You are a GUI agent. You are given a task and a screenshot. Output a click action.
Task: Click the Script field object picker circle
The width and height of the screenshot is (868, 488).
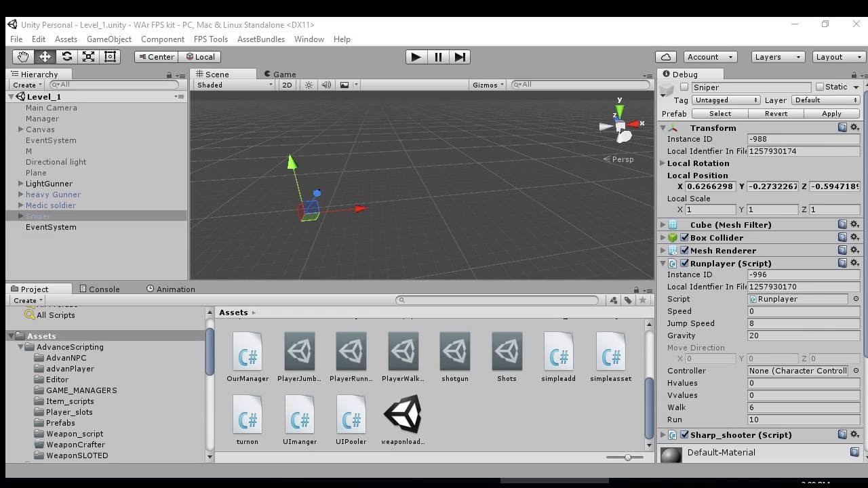coord(856,299)
